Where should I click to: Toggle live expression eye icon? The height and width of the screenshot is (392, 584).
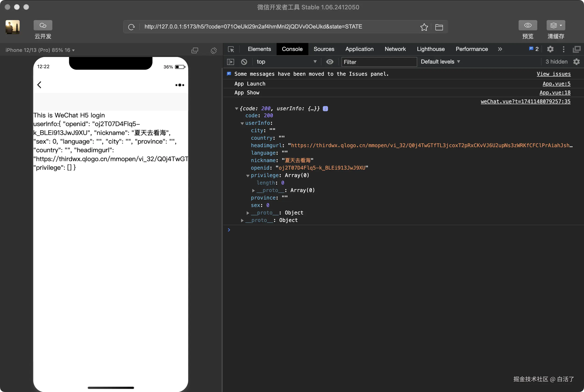coord(330,62)
